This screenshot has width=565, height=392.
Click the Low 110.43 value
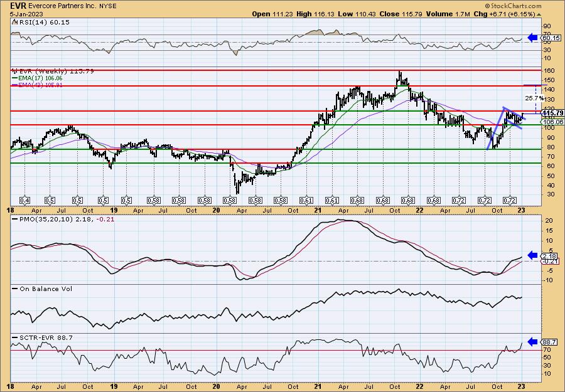pos(357,14)
